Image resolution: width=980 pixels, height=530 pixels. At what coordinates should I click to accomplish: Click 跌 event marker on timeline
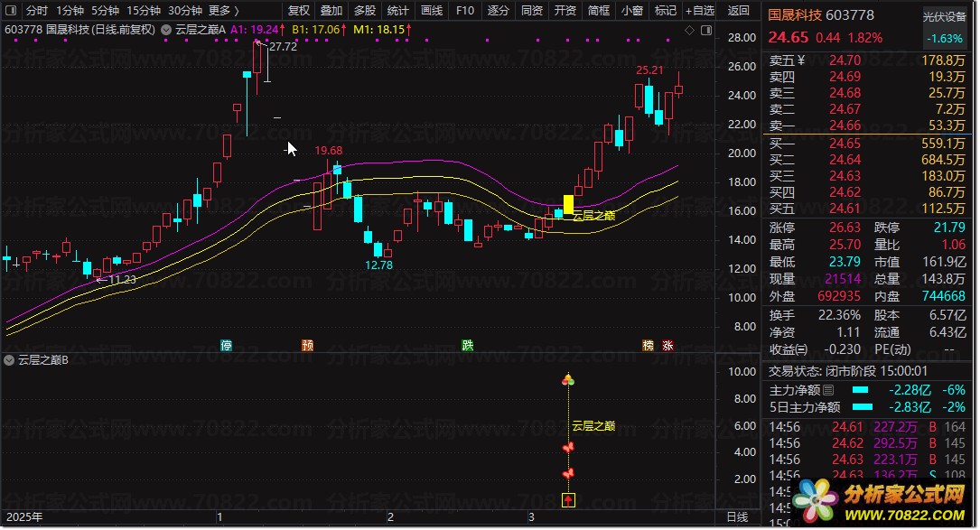468,346
